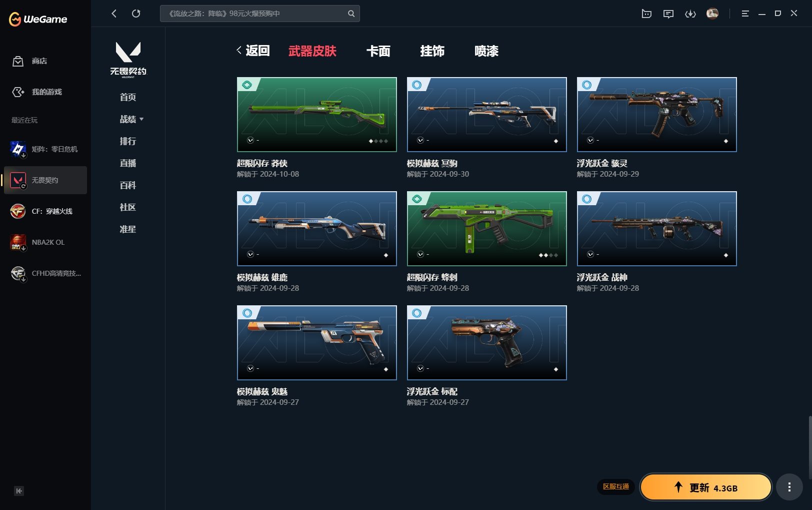Click rarity badge on 超限闪存 莽侠 card

(247, 85)
